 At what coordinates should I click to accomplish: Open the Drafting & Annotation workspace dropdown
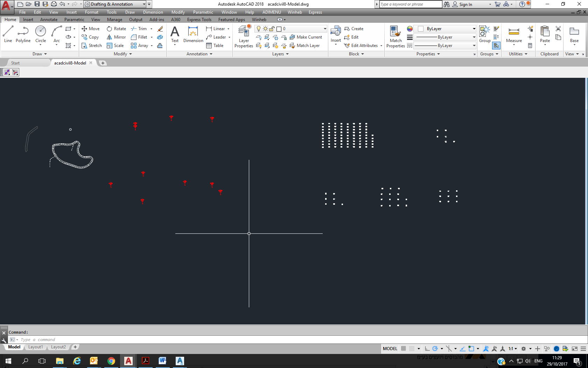144,4
